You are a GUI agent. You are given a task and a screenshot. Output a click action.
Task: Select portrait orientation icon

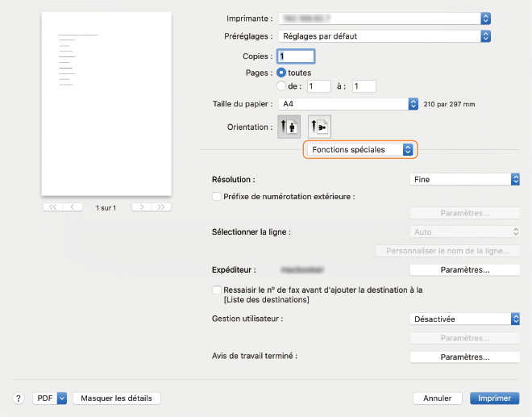point(288,127)
